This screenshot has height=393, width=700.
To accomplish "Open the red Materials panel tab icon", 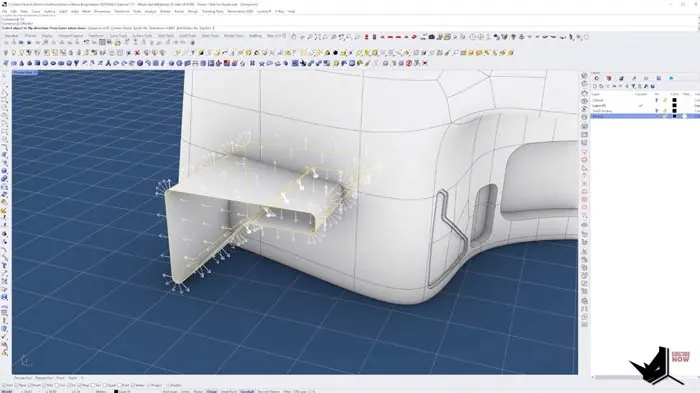I will (x=609, y=78).
